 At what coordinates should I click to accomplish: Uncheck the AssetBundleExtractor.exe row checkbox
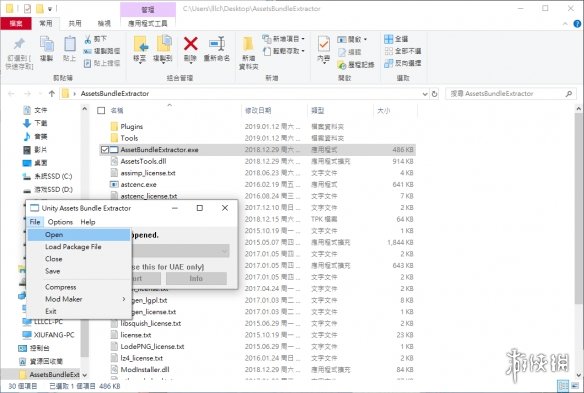[105, 150]
